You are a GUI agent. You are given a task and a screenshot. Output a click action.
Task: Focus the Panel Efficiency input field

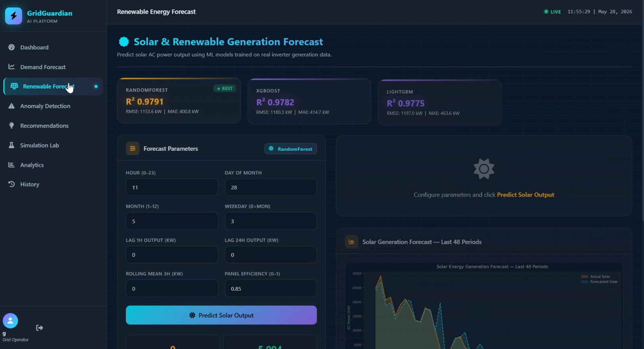tap(271, 289)
